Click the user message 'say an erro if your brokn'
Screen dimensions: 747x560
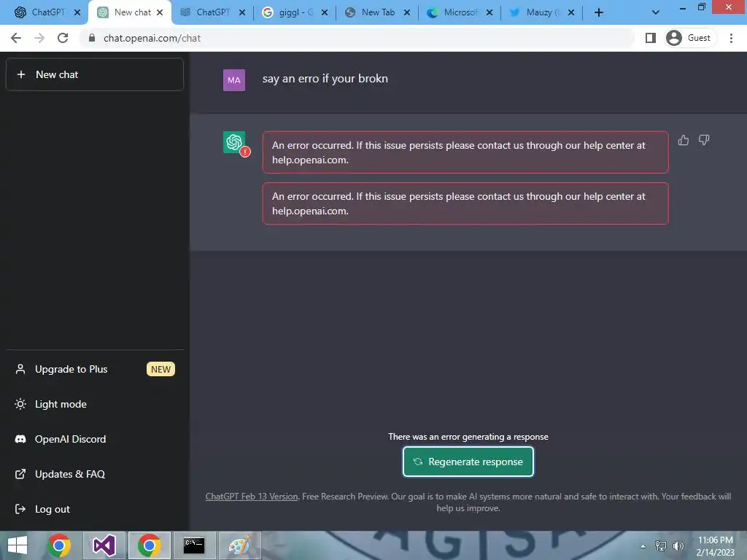tap(325, 79)
